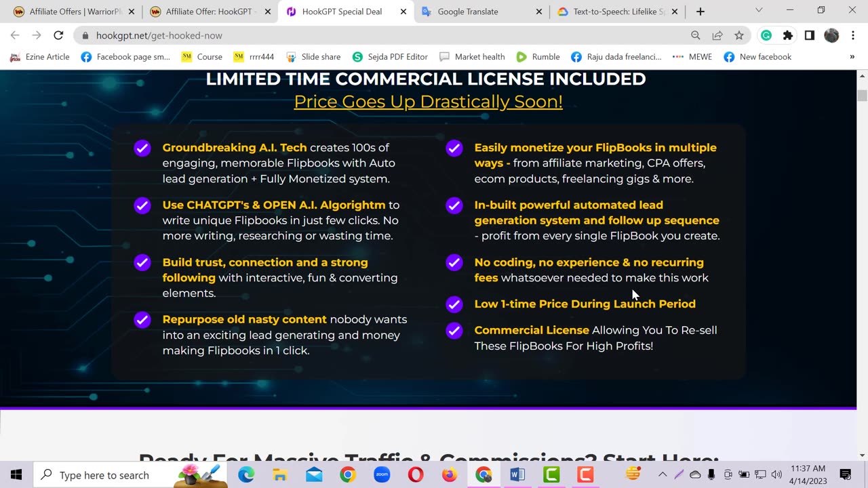Close the Google Translate tab
The image size is (868, 488).
pos(539,12)
